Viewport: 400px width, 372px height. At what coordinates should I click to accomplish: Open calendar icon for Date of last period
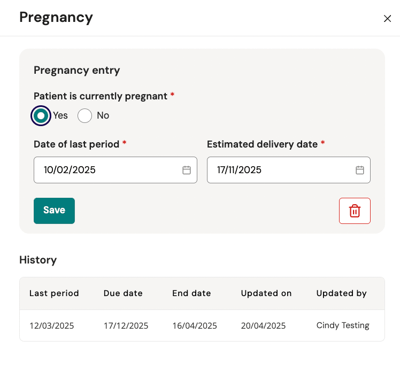186,170
